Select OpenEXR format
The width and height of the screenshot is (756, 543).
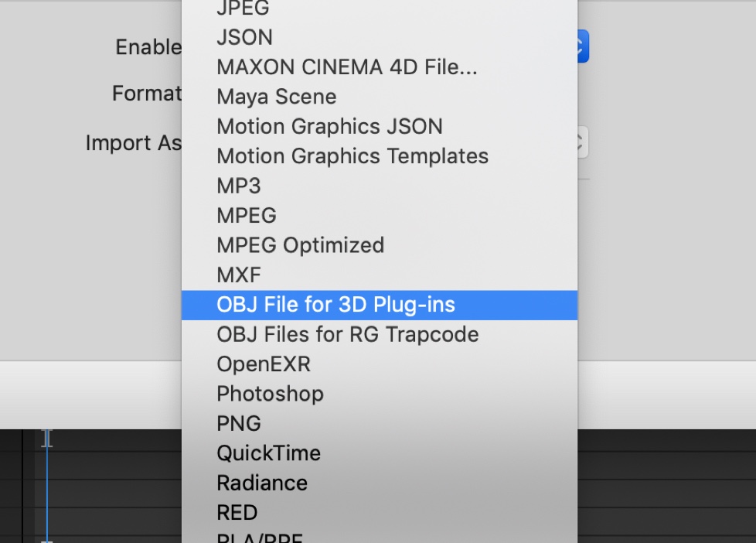380,364
